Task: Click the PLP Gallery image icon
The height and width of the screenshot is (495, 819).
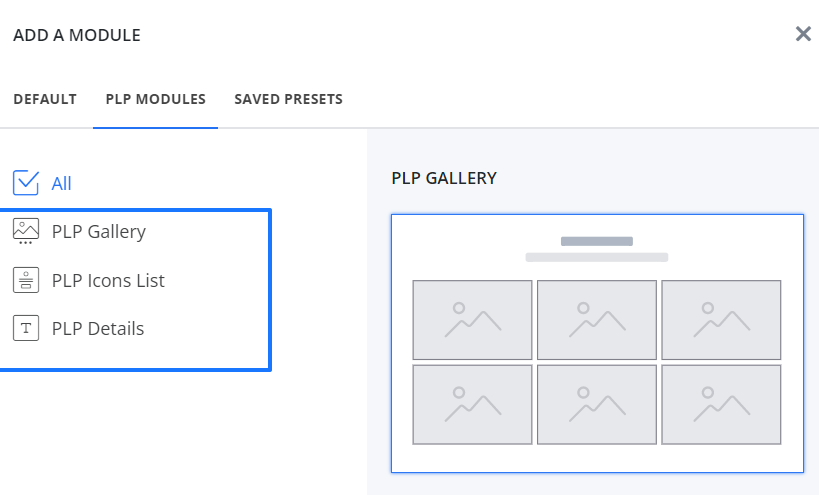Action: click(26, 231)
